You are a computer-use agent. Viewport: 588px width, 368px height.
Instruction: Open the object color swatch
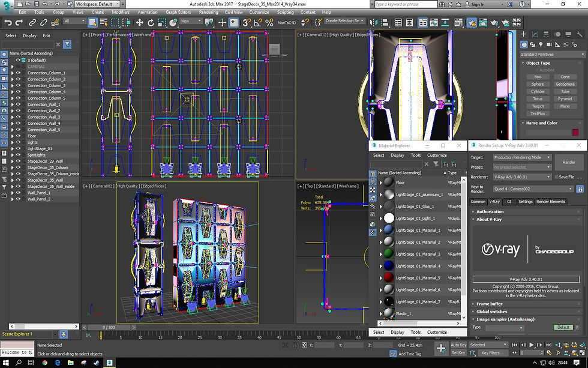tap(575, 132)
